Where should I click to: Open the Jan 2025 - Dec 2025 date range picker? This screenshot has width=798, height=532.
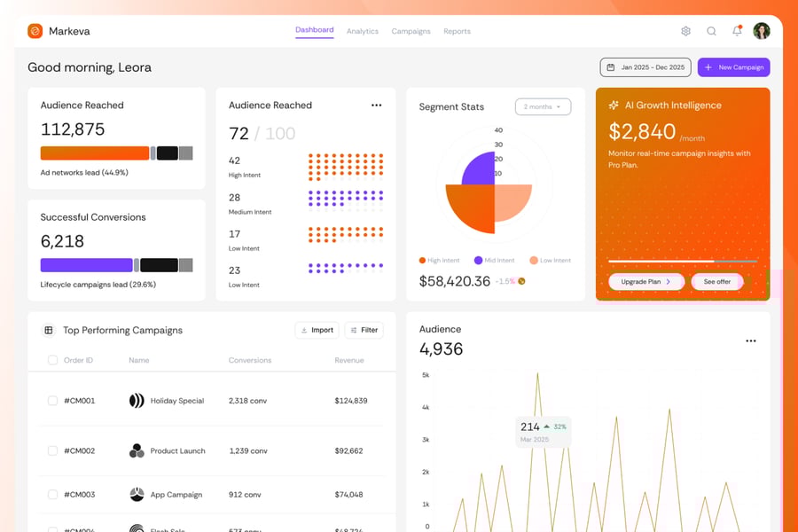(x=645, y=67)
